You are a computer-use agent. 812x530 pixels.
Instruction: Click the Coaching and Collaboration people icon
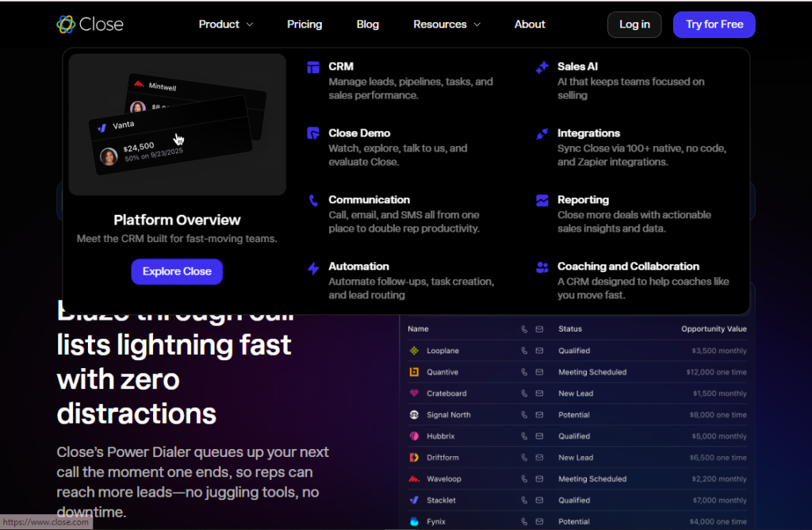pyautogui.click(x=542, y=267)
